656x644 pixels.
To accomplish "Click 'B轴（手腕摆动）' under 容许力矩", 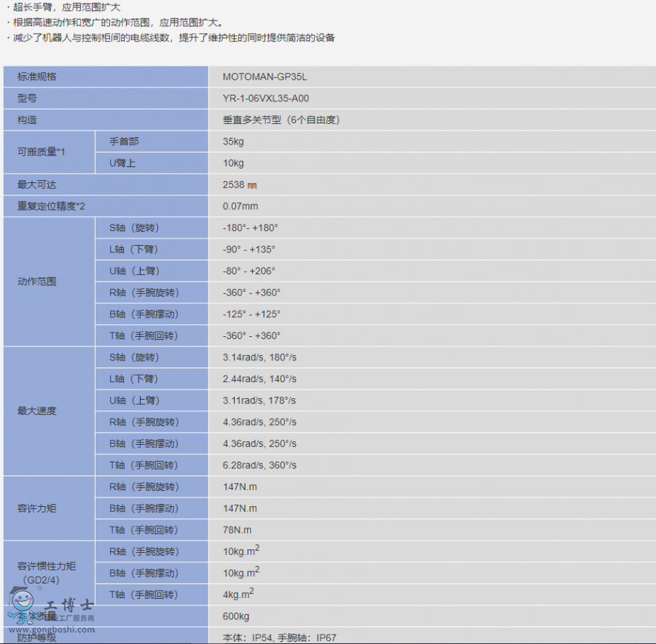I will [144, 509].
